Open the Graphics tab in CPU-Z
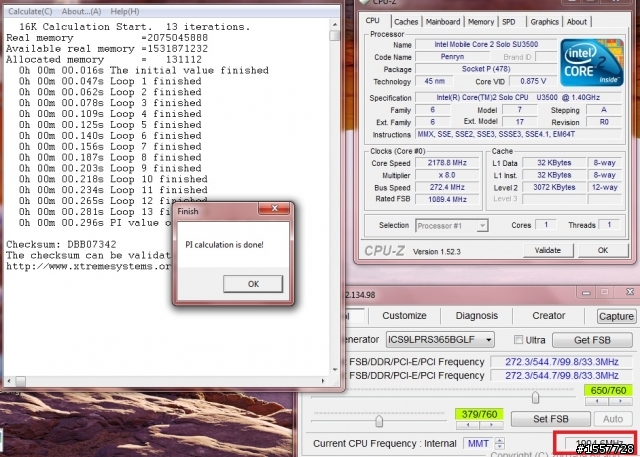The height and width of the screenshot is (457, 640). (544, 22)
